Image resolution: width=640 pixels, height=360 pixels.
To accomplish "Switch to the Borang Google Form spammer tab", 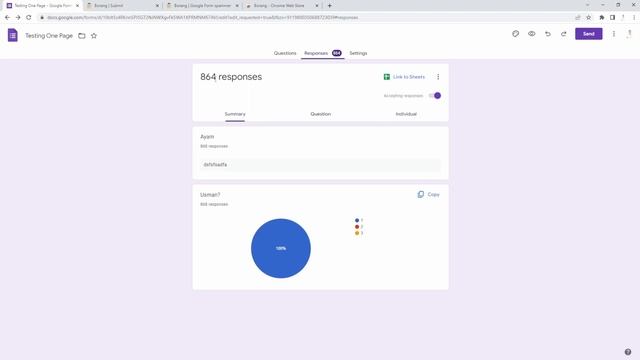I will click(x=203, y=6).
